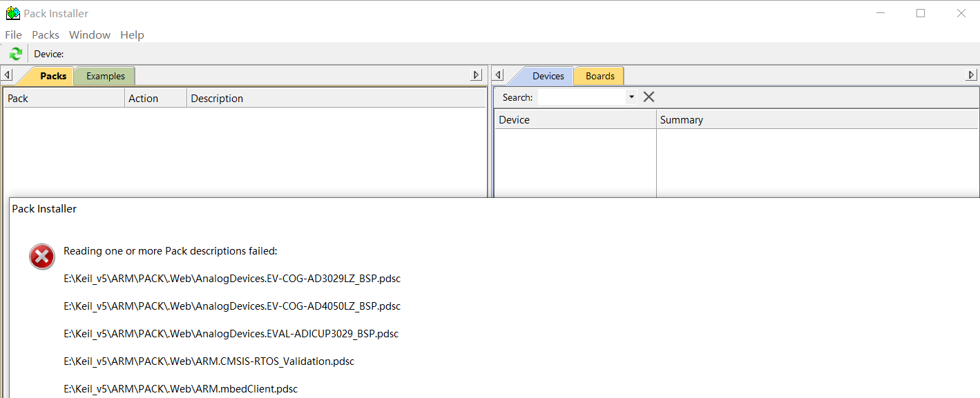
Task: Click the red error icon in the dialog
Action: coord(42,257)
